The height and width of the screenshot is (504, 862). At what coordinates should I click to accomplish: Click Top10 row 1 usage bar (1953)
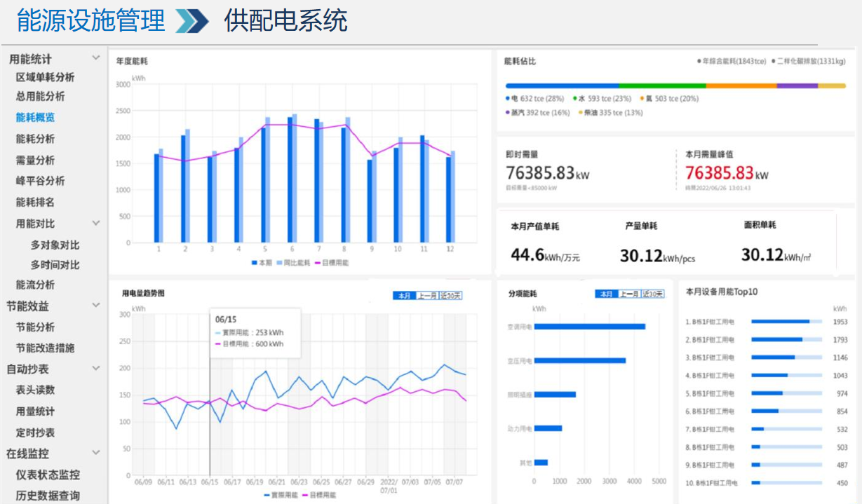coord(787,322)
